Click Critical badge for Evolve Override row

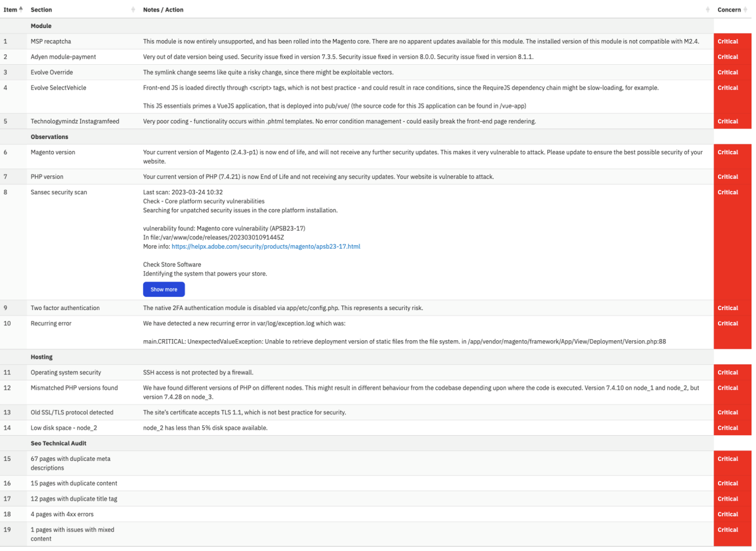click(732, 73)
